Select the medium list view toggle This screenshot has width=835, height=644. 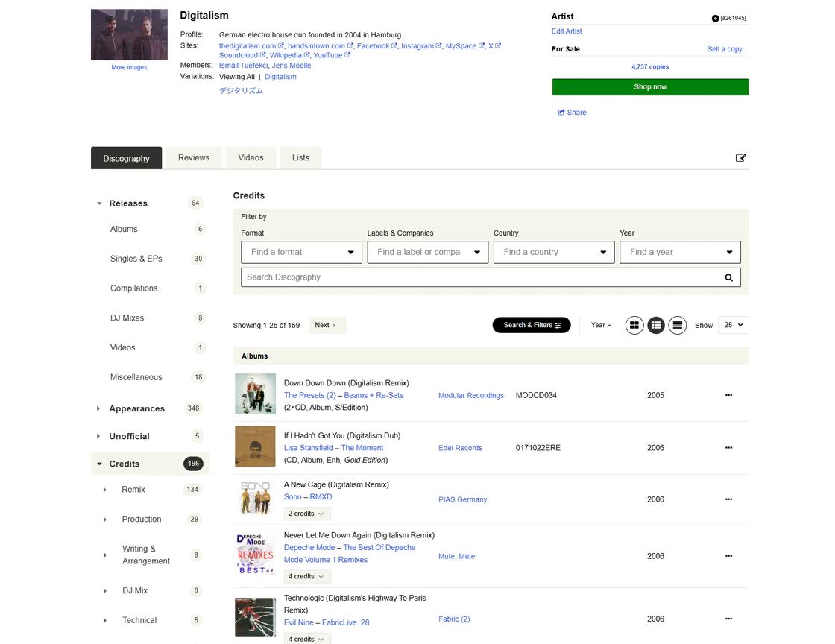pyautogui.click(x=656, y=325)
